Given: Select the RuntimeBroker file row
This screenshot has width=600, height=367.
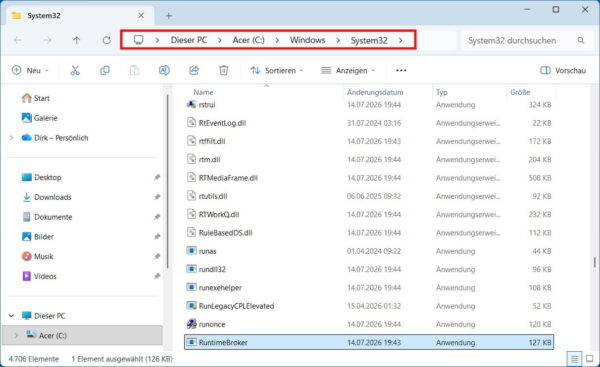Looking at the screenshot, I should [x=369, y=342].
